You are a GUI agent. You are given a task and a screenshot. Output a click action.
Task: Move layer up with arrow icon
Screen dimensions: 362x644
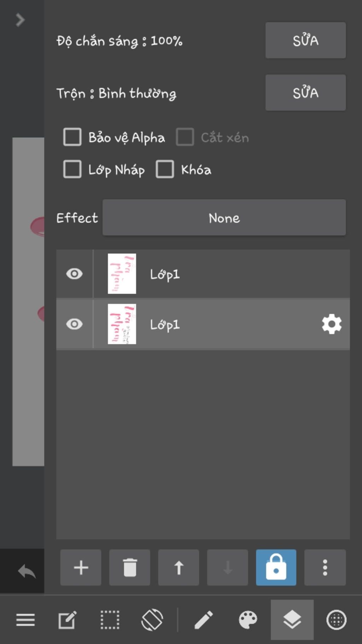point(179,567)
